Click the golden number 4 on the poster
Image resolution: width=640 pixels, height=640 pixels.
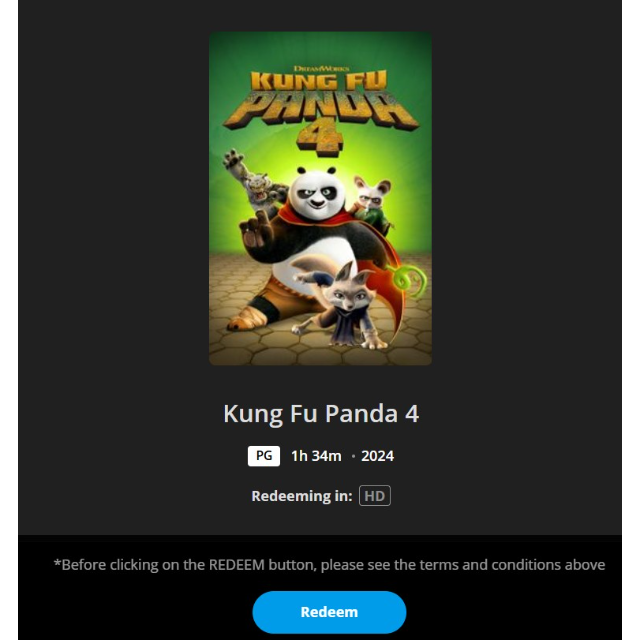point(320,138)
